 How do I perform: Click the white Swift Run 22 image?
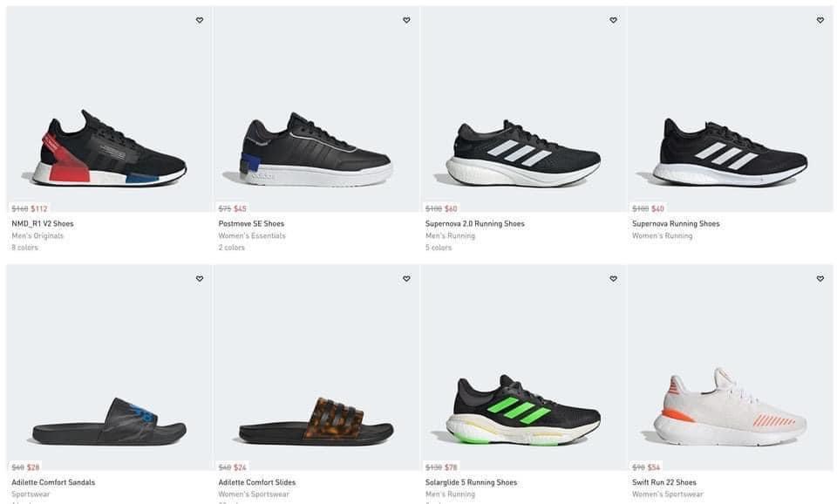pyautogui.click(x=731, y=408)
